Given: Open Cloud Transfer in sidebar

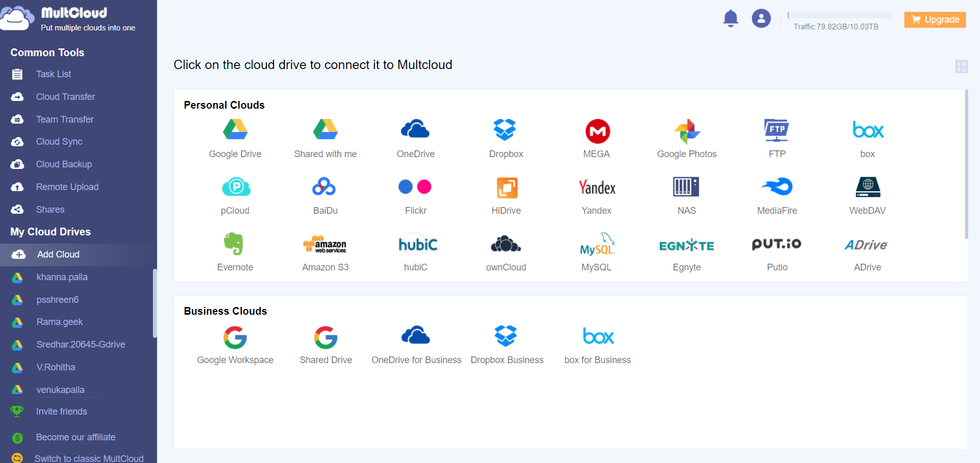Looking at the screenshot, I should click(x=65, y=97).
